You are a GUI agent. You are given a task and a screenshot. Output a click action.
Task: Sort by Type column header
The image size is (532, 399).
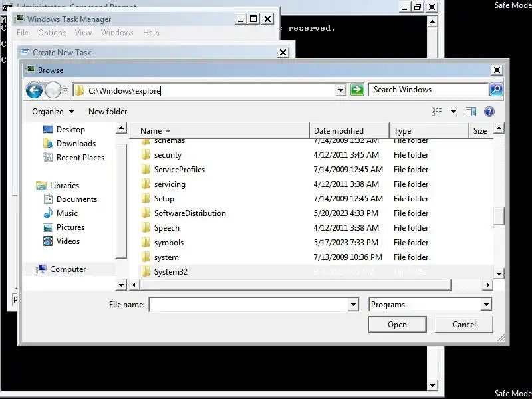[429, 130]
